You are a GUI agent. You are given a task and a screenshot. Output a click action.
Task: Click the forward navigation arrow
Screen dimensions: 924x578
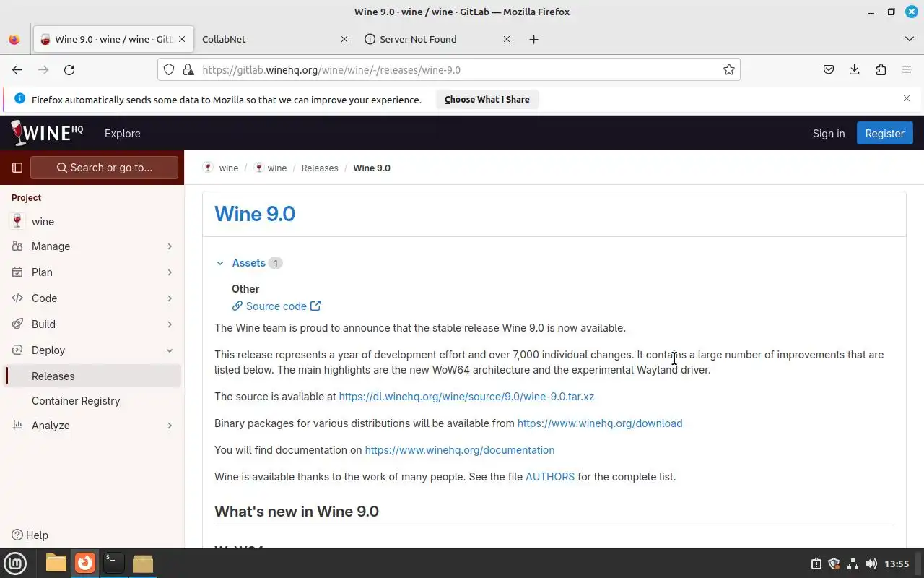pos(43,69)
